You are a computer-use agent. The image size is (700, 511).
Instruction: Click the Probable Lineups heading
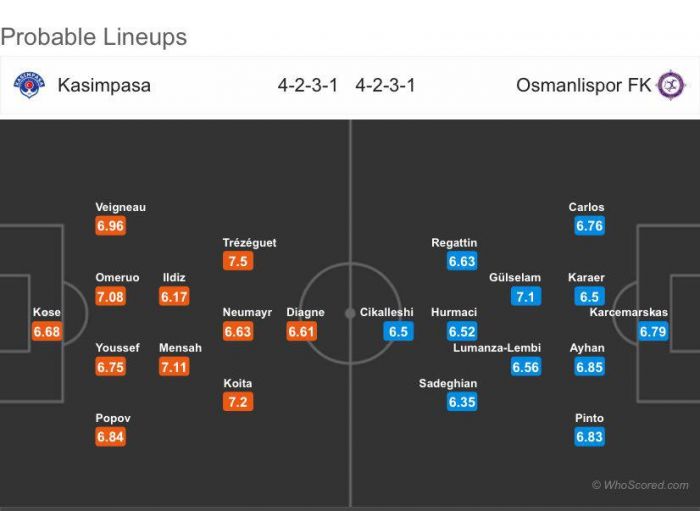94,38
